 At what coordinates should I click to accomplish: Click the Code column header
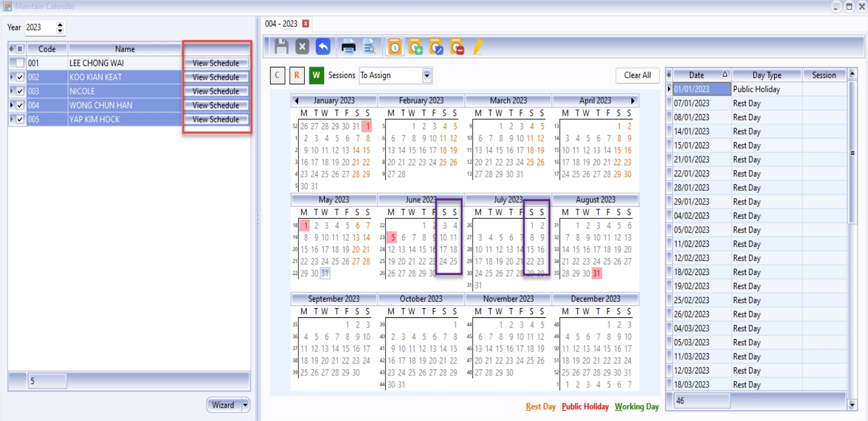47,49
